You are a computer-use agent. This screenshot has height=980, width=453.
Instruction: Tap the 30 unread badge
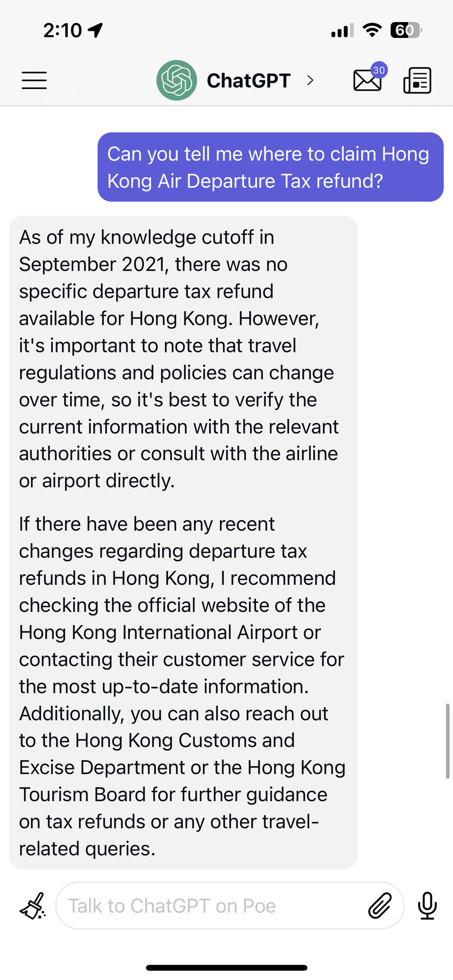(x=379, y=70)
